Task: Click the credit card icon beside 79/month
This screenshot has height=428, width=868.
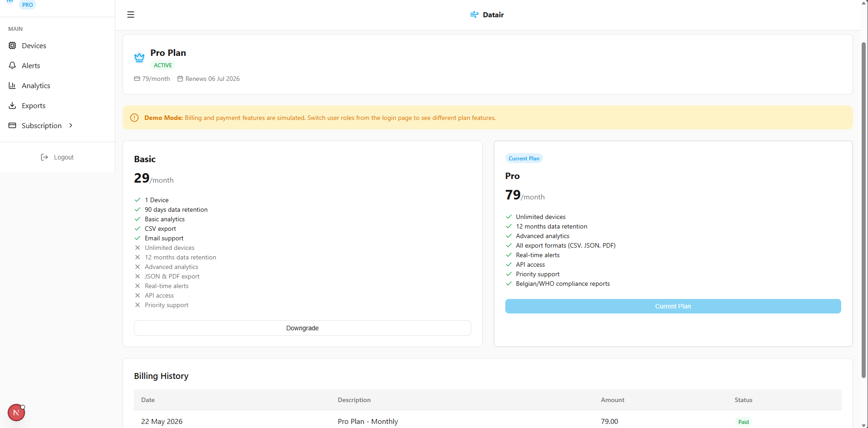Action: (137, 79)
